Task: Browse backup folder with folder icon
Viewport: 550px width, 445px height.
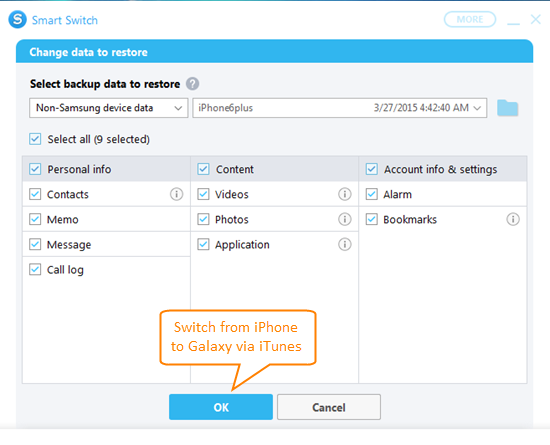Action: (x=507, y=108)
